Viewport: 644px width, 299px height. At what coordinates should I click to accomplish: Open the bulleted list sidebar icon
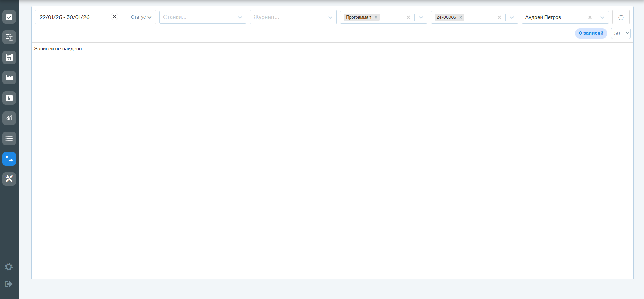9,139
